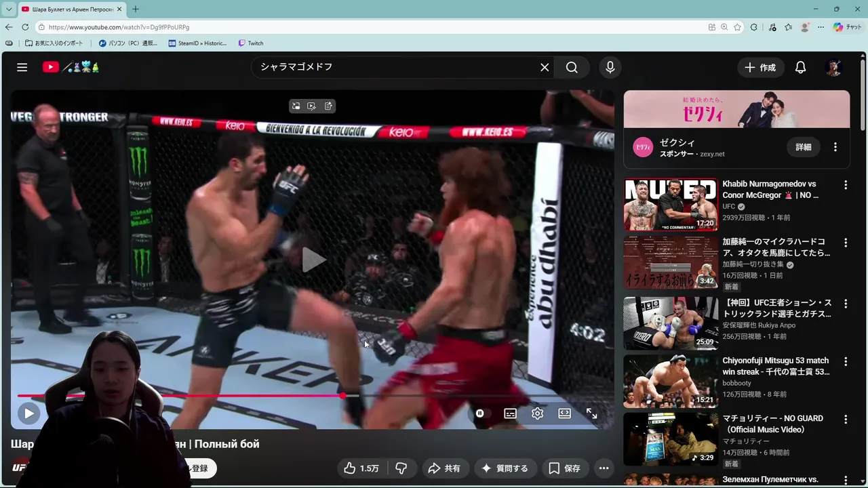The height and width of the screenshot is (488, 868).
Task: Click the first overlay icon above the video
Action: tap(296, 106)
